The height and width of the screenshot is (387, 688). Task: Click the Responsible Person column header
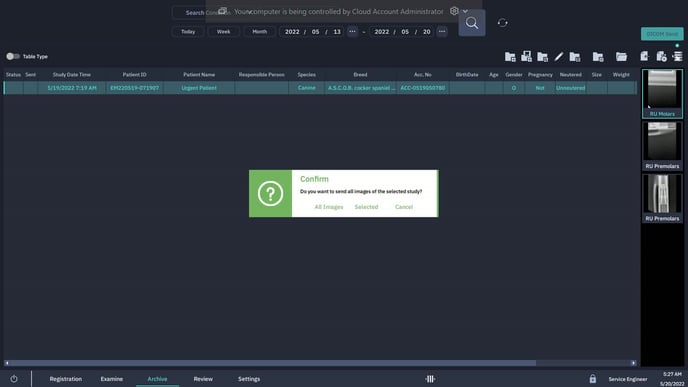point(262,75)
